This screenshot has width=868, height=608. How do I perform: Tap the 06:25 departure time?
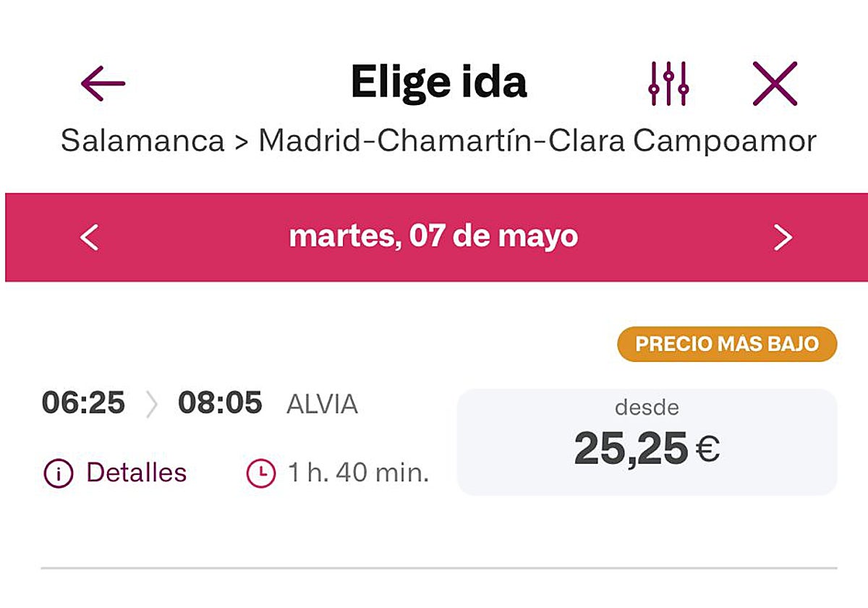click(83, 403)
